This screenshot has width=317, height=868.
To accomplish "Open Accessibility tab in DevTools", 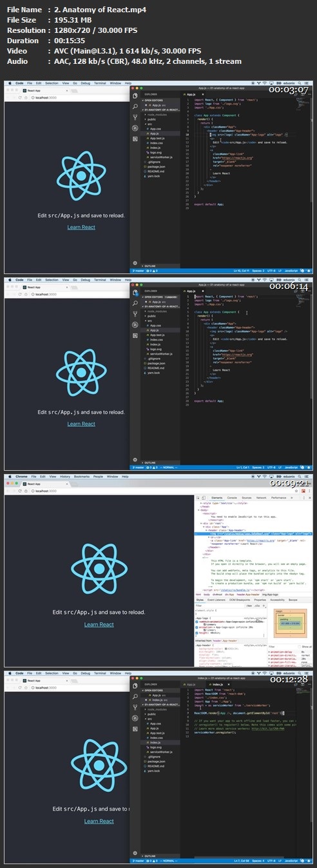I will point(278,600).
